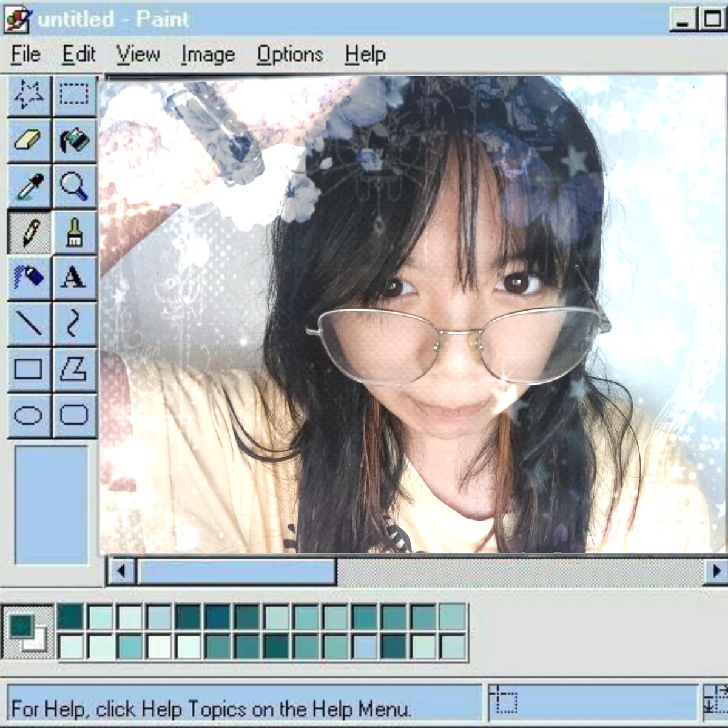Click the 'For Help, click Help Topics' status text
Viewport: 728px width, 728px height.
point(211,709)
